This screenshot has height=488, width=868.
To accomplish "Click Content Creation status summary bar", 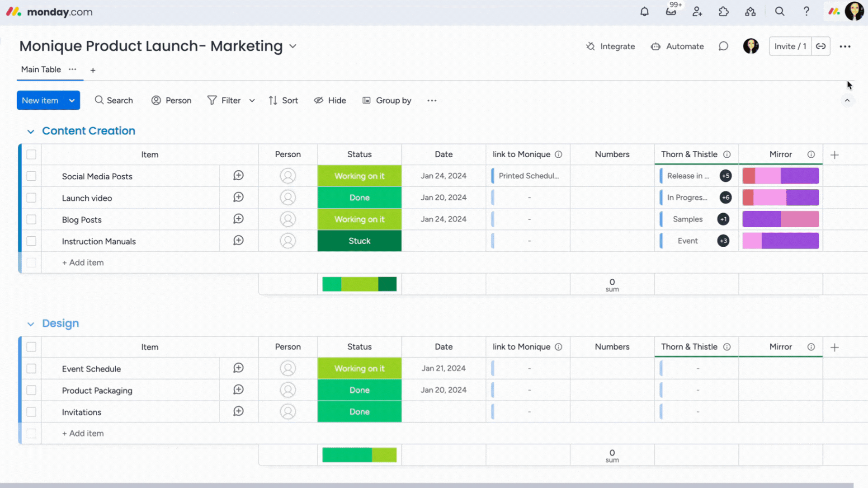I will click(359, 284).
